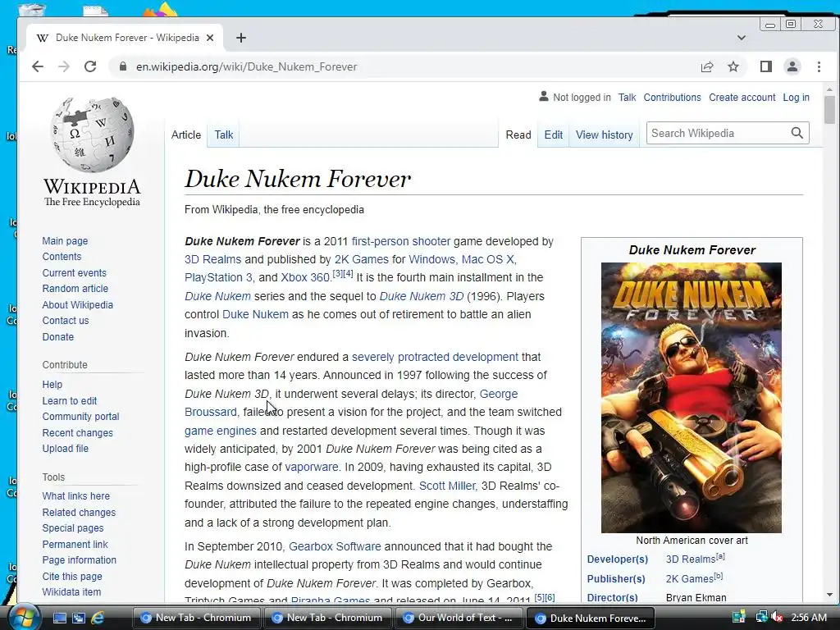Launch Internet Explorer from quick launch

tap(98, 618)
